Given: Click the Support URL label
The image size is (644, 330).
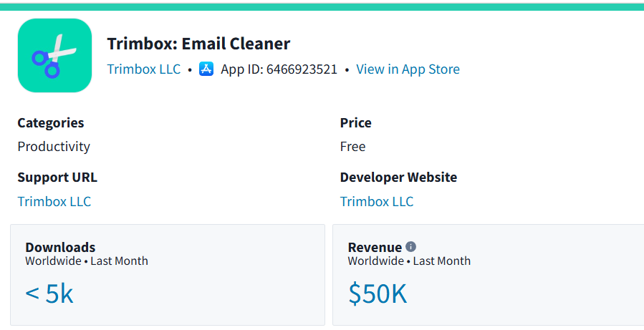Looking at the screenshot, I should [x=57, y=178].
